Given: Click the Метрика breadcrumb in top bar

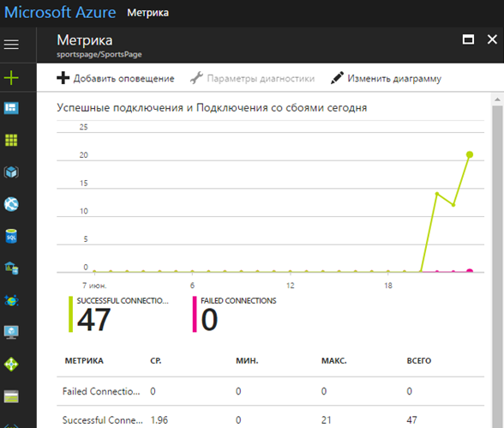Looking at the screenshot, I should [147, 13].
